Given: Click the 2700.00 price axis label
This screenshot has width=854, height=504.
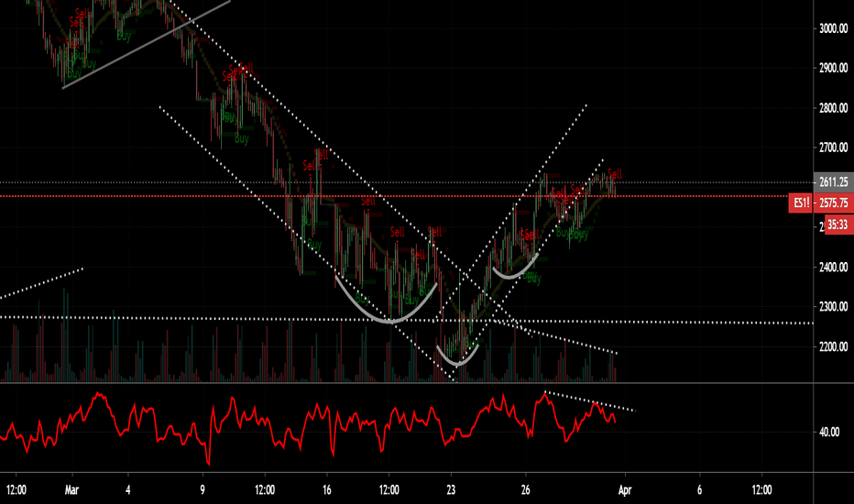Looking at the screenshot, I should (x=833, y=148).
